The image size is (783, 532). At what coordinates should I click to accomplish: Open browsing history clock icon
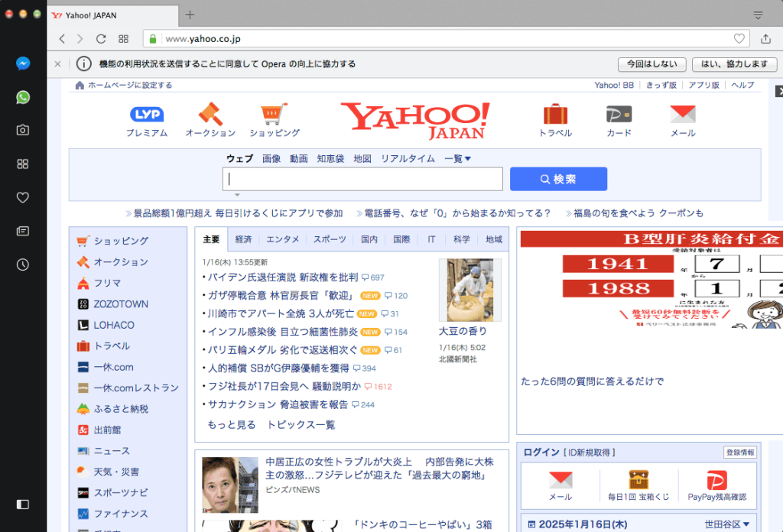[23, 264]
